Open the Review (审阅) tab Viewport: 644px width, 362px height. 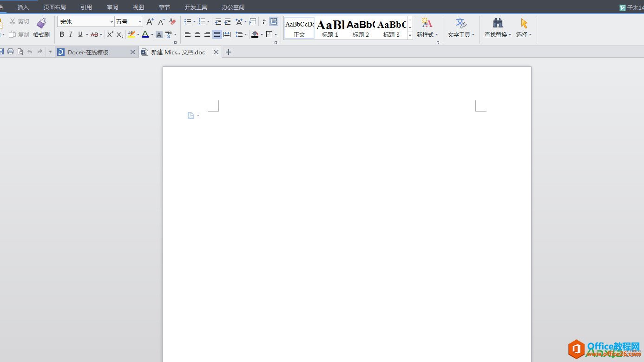112,7
